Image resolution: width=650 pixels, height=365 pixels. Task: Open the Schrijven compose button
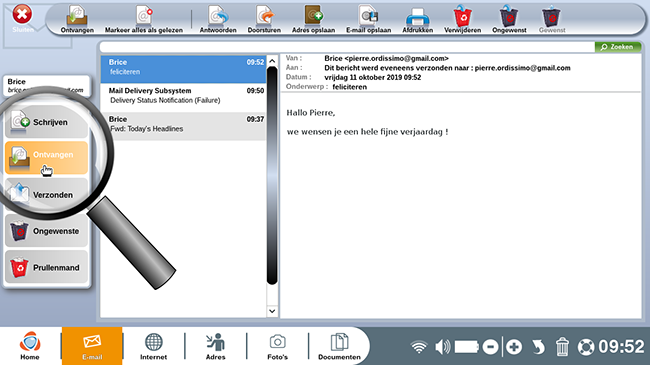pos(46,122)
